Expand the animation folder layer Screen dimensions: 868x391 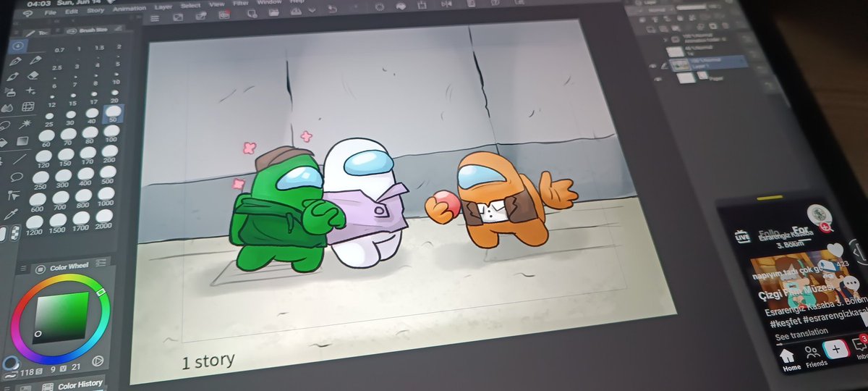point(666,41)
